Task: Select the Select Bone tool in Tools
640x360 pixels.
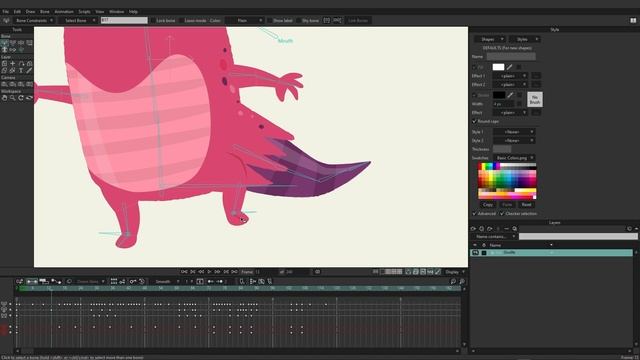Action: (4, 42)
